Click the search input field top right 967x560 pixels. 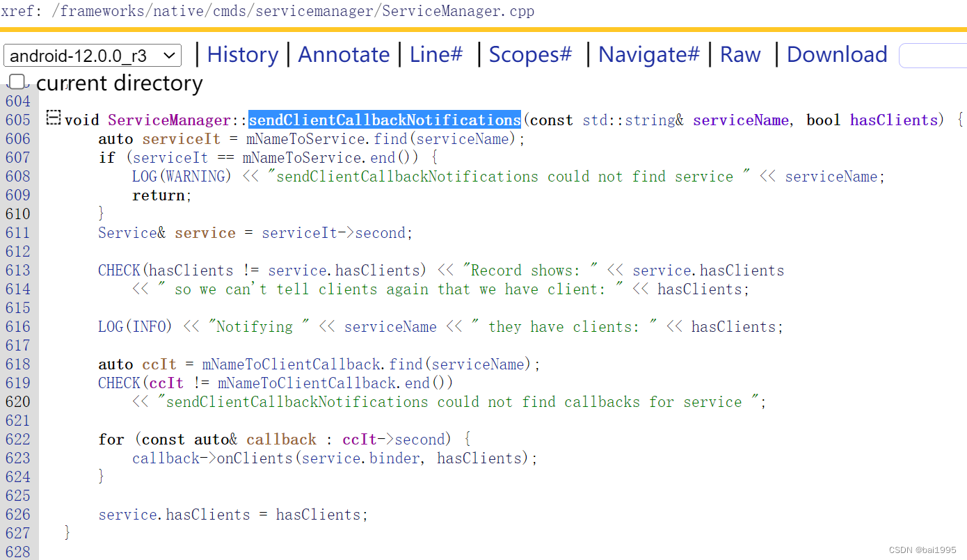(932, 55)
